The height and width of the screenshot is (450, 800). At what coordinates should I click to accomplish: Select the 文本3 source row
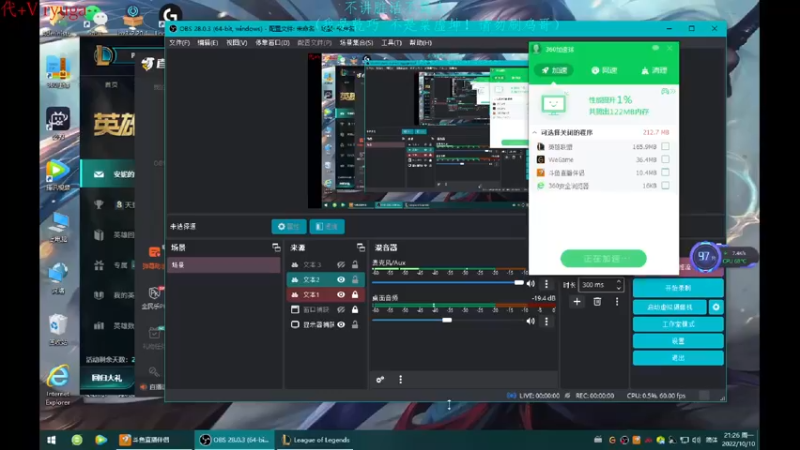[x=326, y=265]
